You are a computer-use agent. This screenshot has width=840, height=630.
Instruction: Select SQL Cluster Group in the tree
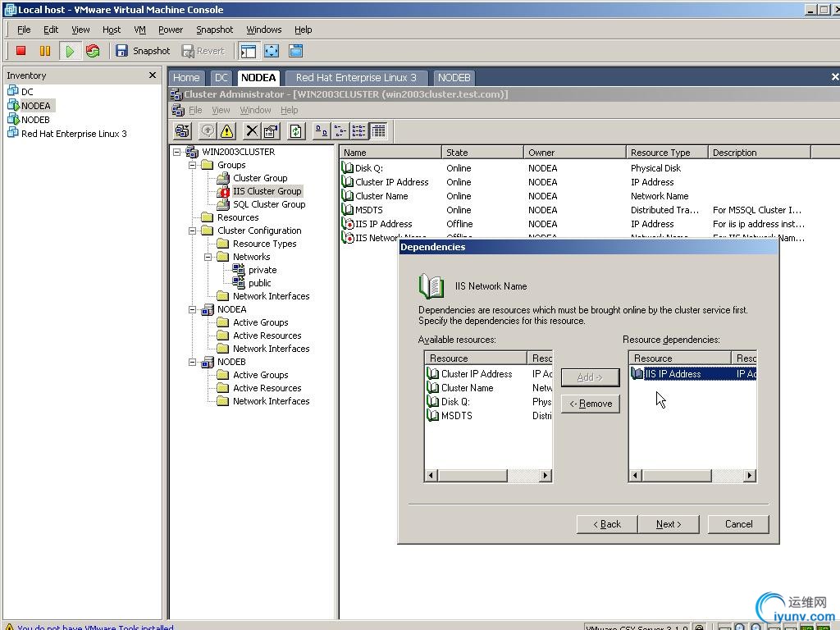(268, 204)
